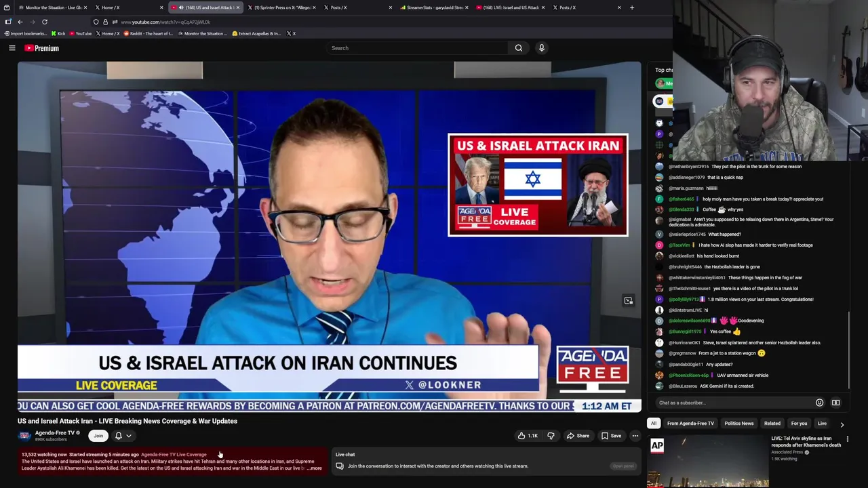Image resolution: width=868 pixels, height=488 pixels.
Task: Click @HurricaneOK1 chat message
Action: [738, 343]
